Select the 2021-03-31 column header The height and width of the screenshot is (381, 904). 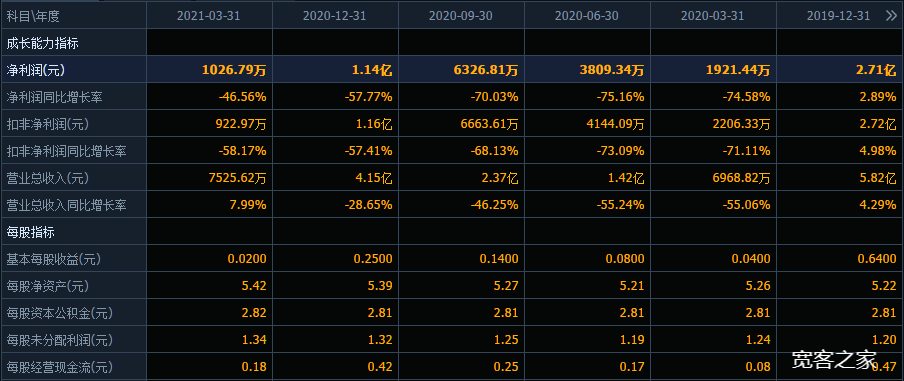209,16
